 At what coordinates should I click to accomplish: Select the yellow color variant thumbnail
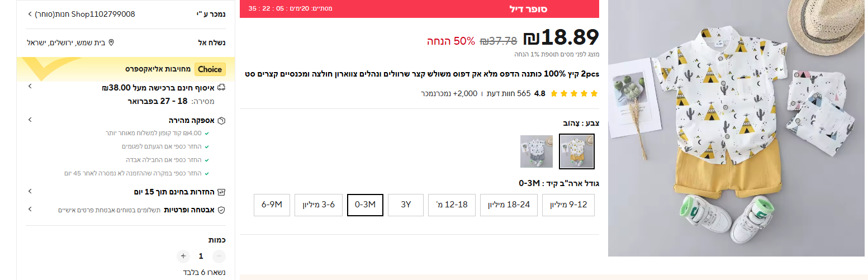[576, 151]
